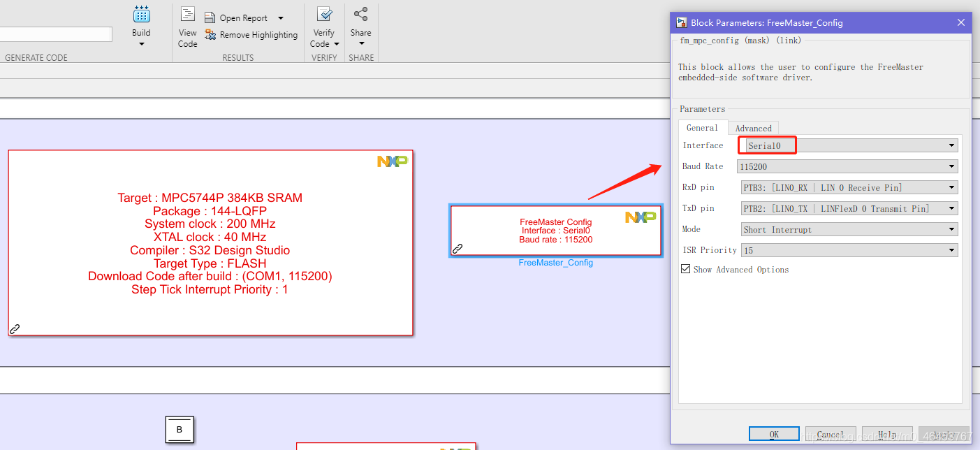Uncheck Show Advanced Options
The image size is (980, 450).
[x=685, y=268]
